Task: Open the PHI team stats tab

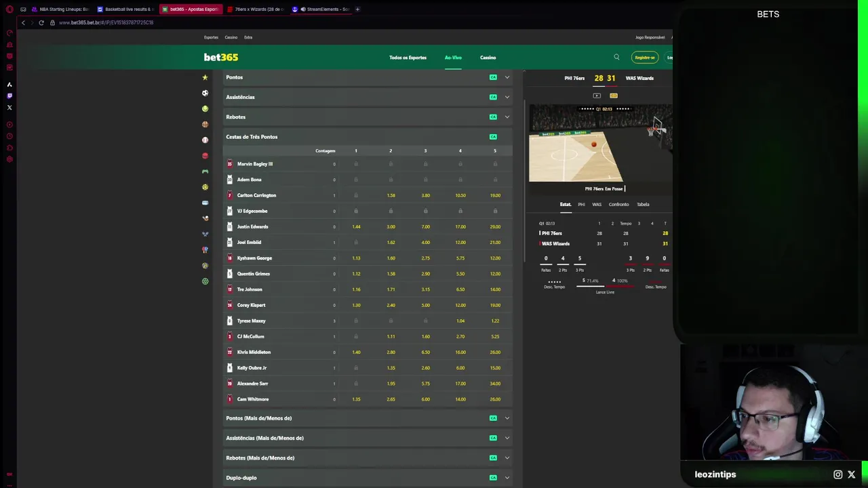Action: 581,205
